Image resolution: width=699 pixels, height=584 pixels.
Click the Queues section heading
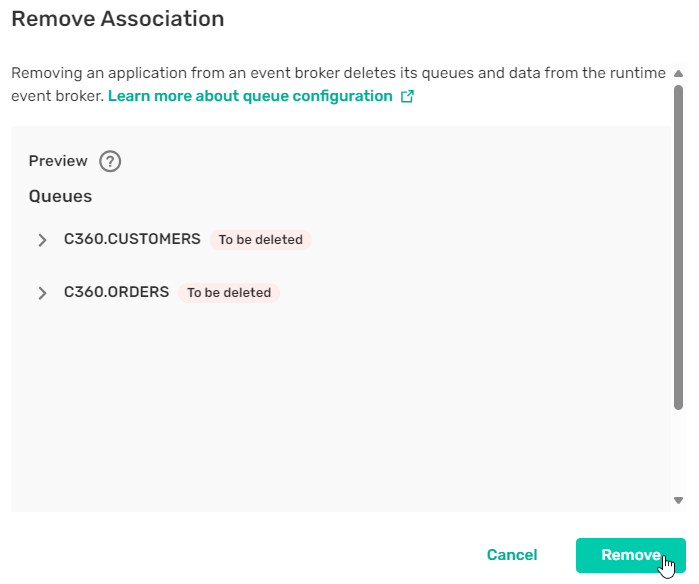[60, 196]
